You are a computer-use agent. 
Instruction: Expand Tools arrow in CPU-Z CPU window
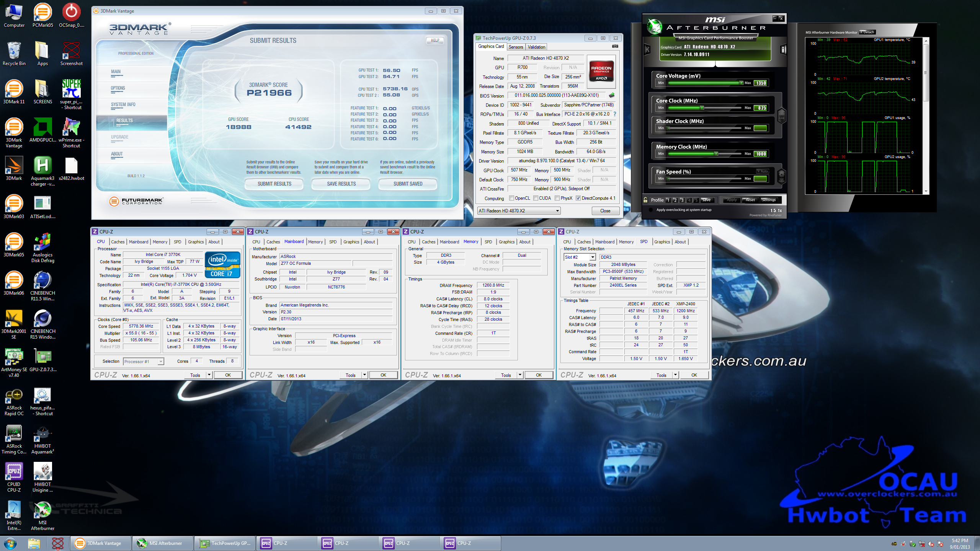(209, 375)
